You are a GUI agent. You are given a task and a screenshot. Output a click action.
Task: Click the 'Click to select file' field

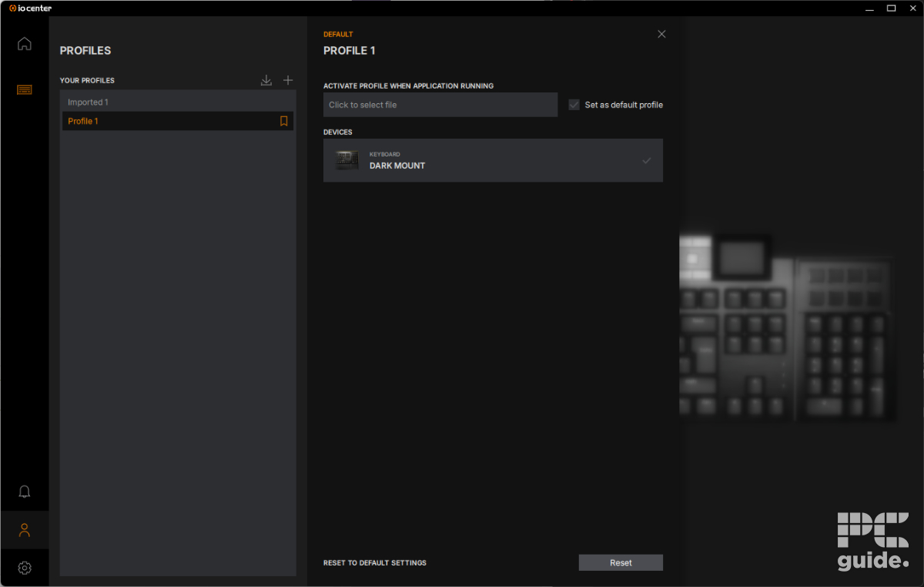[x=440, y=105]
